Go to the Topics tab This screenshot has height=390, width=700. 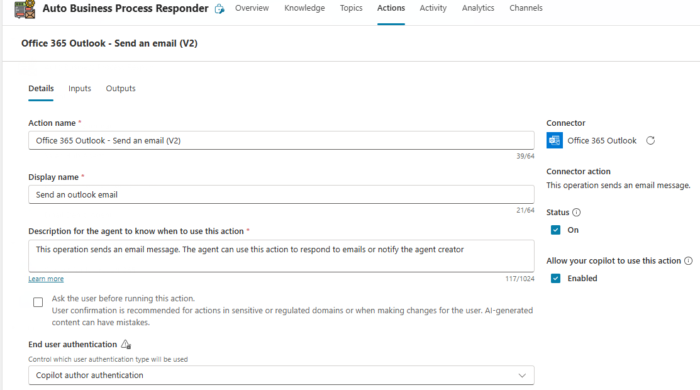(x=351, y=8)
